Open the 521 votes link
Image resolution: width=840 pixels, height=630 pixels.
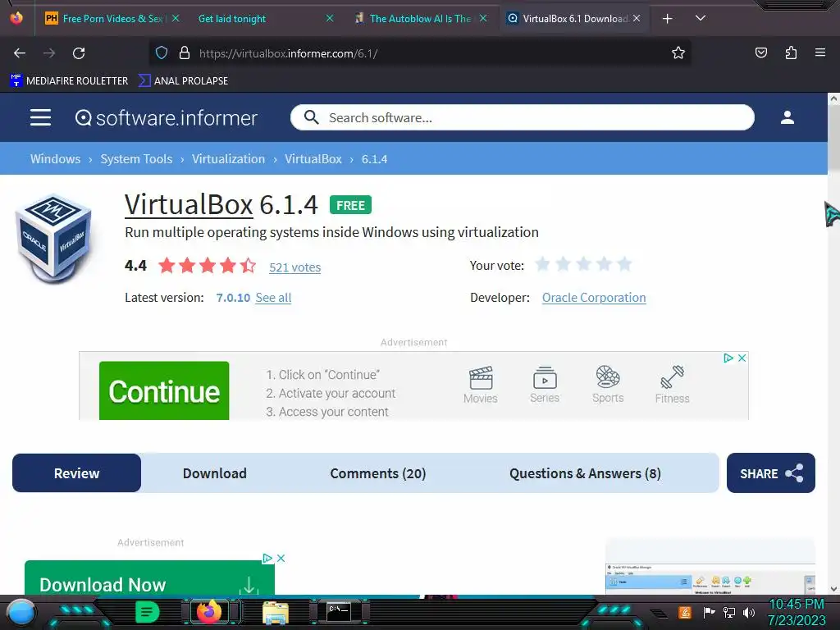click(x=294, y=267)
